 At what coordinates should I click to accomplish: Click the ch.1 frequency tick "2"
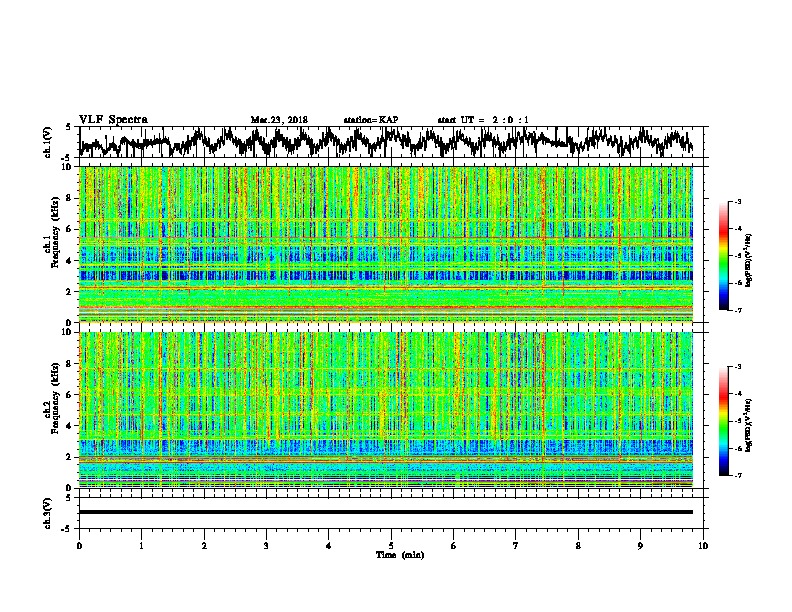pyautogui.click(x=71, y=291)
